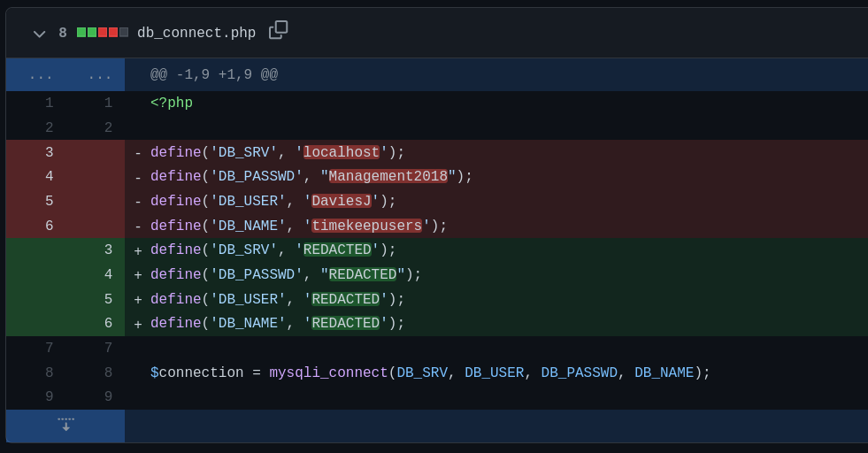Click the <?php opening tag on line 1
The height and width of the screenshot is (453, 868).
(x=172, y=104)
